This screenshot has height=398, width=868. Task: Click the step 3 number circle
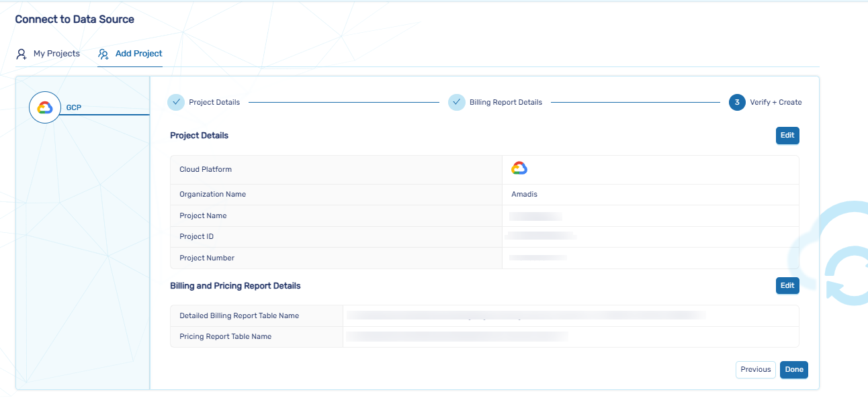pyautogui.click(x=737, y=102)
